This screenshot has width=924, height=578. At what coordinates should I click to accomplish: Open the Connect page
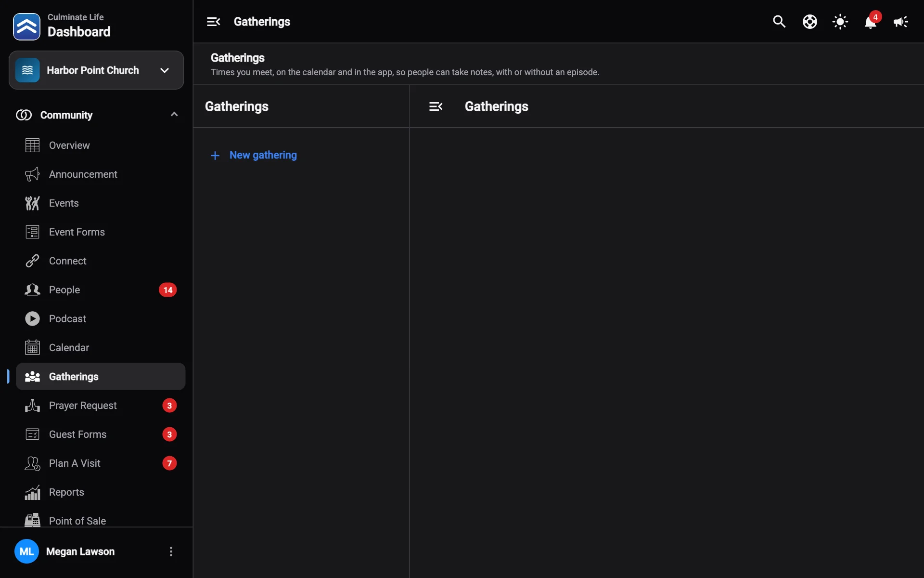click(x=101, y=261)
